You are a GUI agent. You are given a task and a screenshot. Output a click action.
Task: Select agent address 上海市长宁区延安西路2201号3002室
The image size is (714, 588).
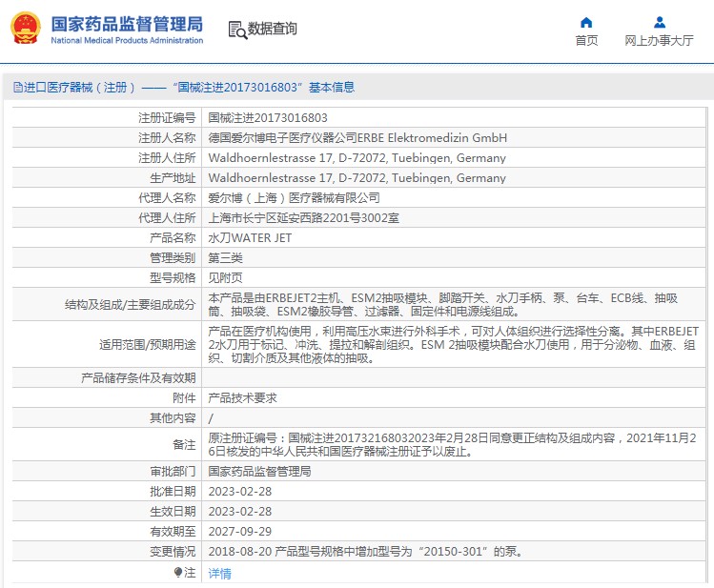[x=304, y=218]
